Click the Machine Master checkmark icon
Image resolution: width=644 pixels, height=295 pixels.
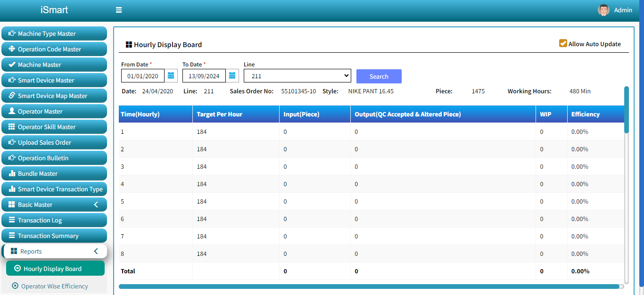(x=12, y=65)
